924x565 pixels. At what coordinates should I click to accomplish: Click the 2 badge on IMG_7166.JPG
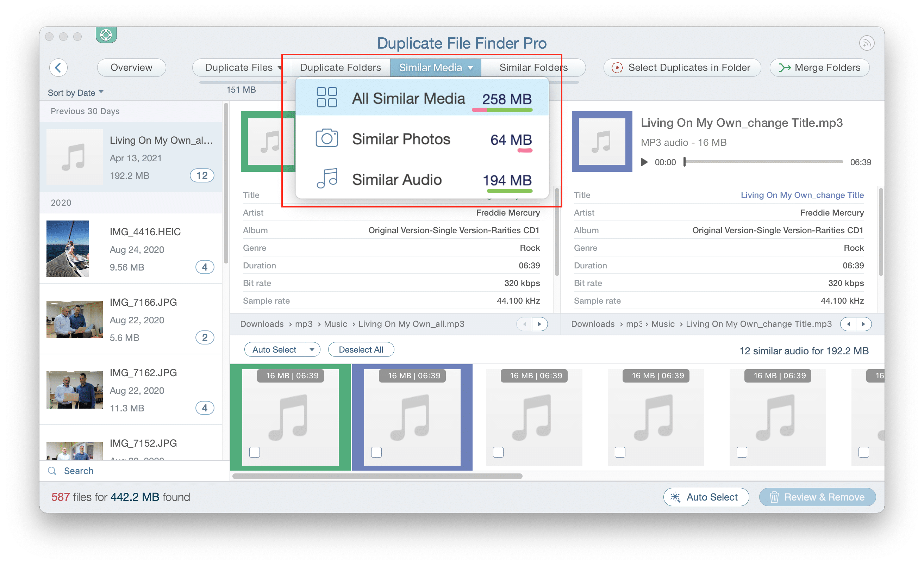coord(205,338)
